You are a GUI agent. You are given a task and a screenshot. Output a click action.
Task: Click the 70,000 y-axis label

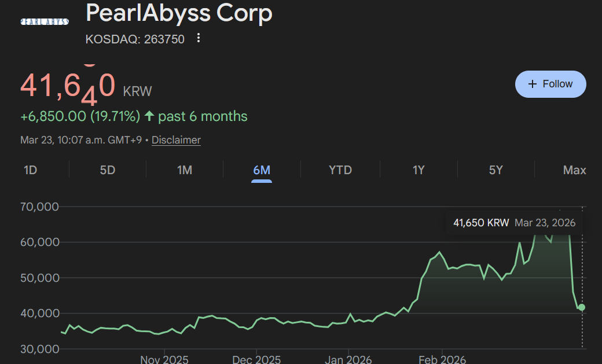[39, 207]
